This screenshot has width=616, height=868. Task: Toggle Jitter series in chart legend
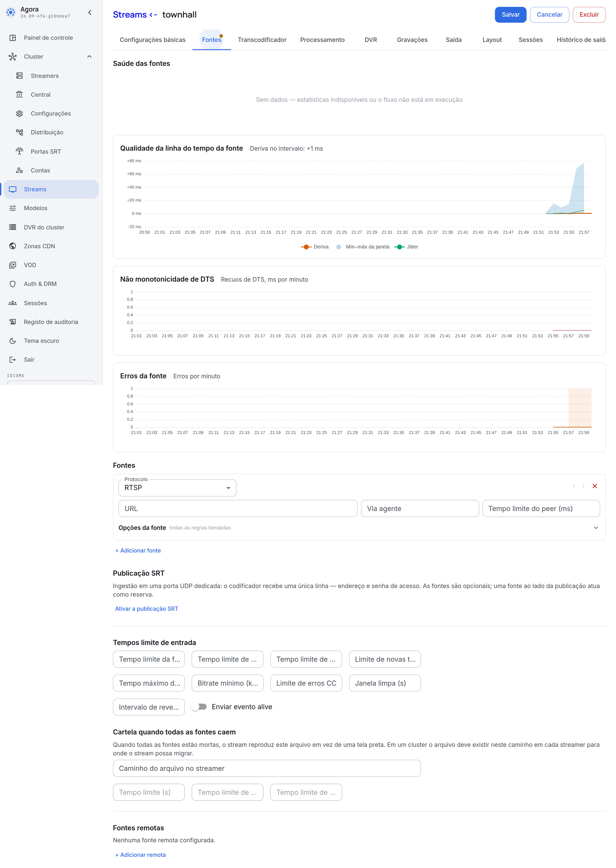[406, 247]
